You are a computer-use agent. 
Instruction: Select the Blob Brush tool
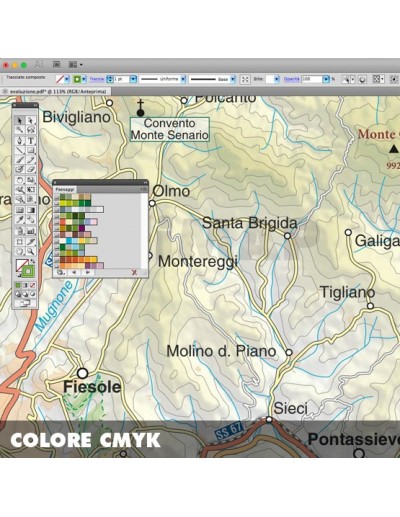coord(20,169)
